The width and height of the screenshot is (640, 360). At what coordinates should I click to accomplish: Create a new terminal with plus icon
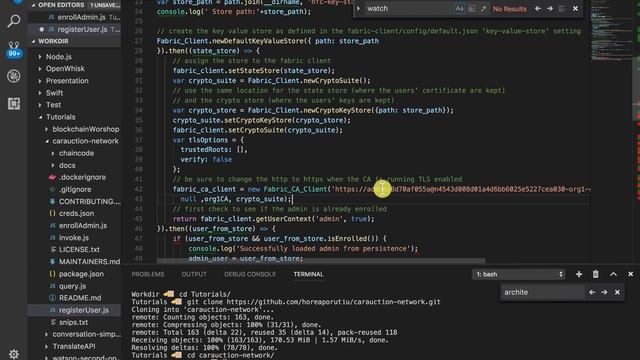click(x=579, y=274)
